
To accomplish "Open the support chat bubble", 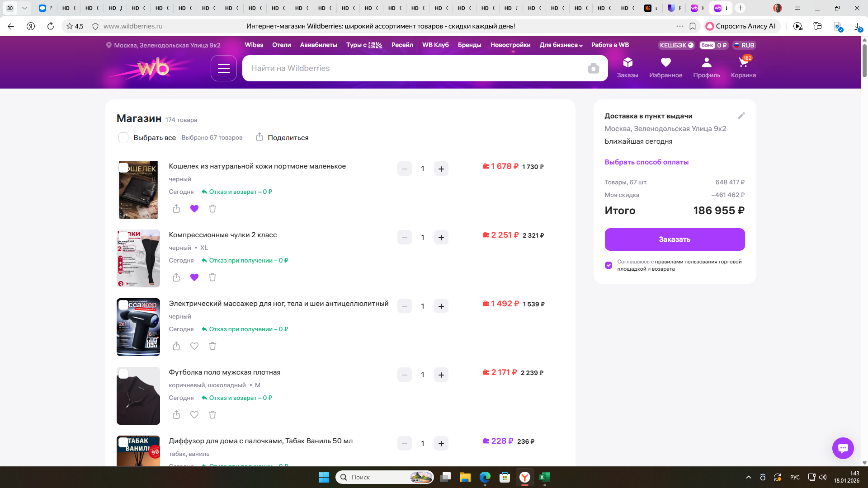I will point(843,448).
